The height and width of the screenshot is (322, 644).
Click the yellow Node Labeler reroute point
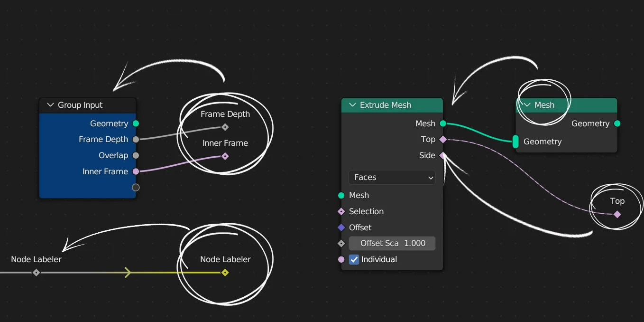tap(225, 273)
